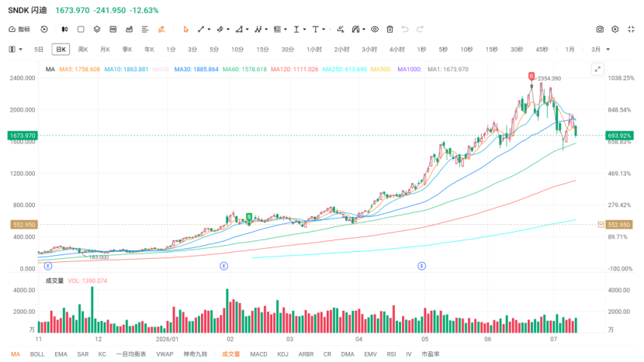Viewport: 644px width, 362px height.
Task: Click the candlestick chart type icon
Action: 65,29
